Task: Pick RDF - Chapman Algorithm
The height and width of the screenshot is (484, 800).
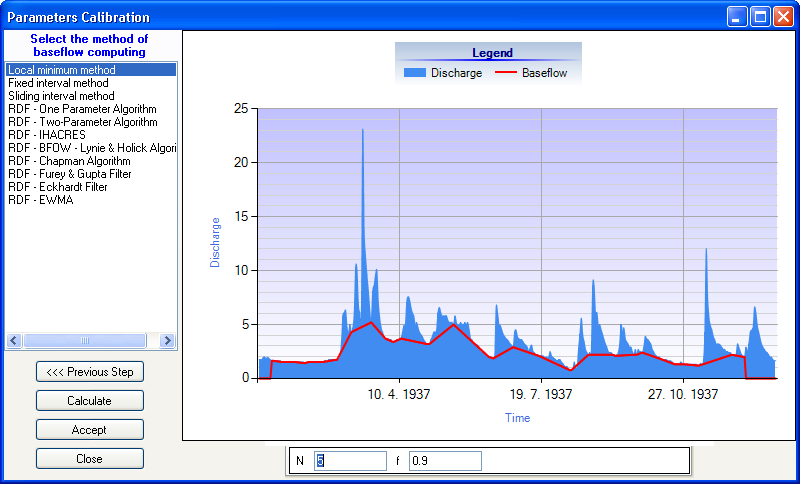Action: pyautogui.click(x=91, y=161)
